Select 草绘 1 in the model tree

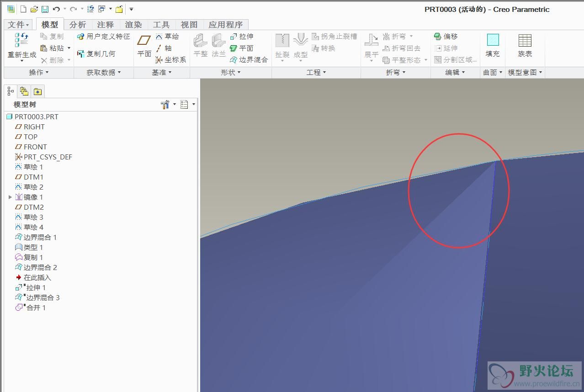click(x=29, y=167)
